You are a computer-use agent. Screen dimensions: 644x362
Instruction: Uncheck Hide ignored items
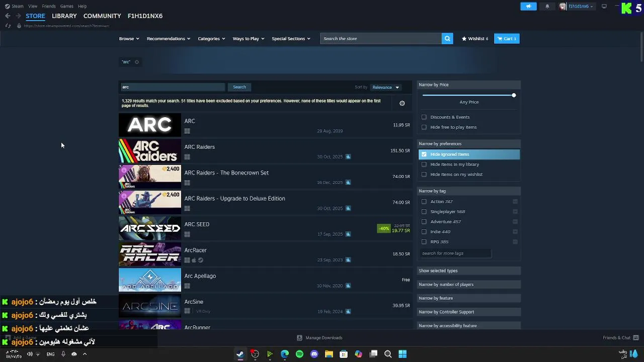tap(424, 154)
